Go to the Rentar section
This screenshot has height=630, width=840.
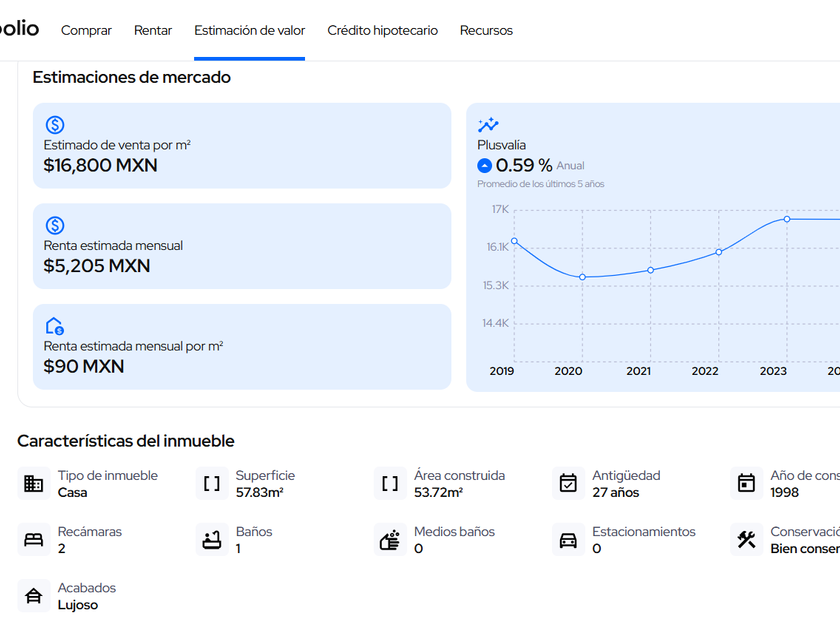click(153, 31)
